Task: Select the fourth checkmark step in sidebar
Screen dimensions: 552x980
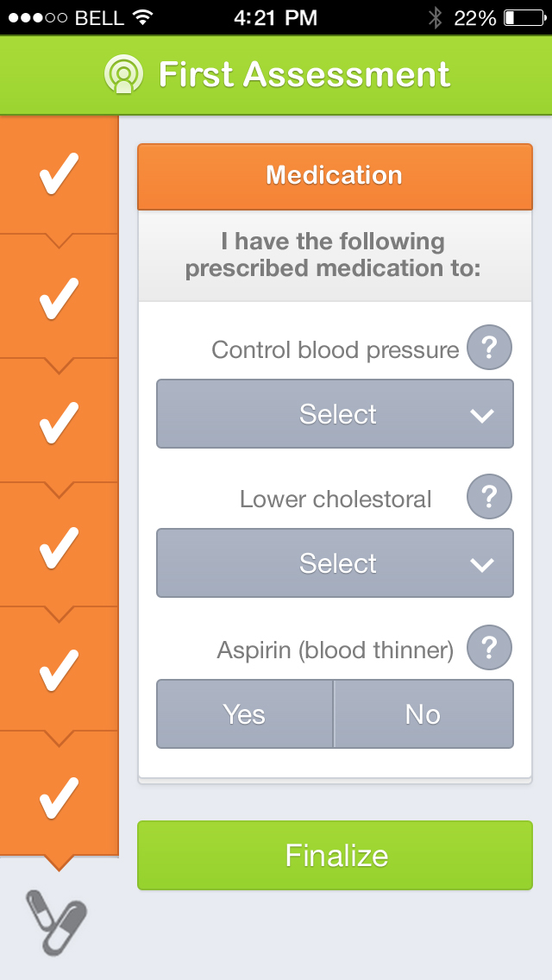Action: [x=59, y=547]
